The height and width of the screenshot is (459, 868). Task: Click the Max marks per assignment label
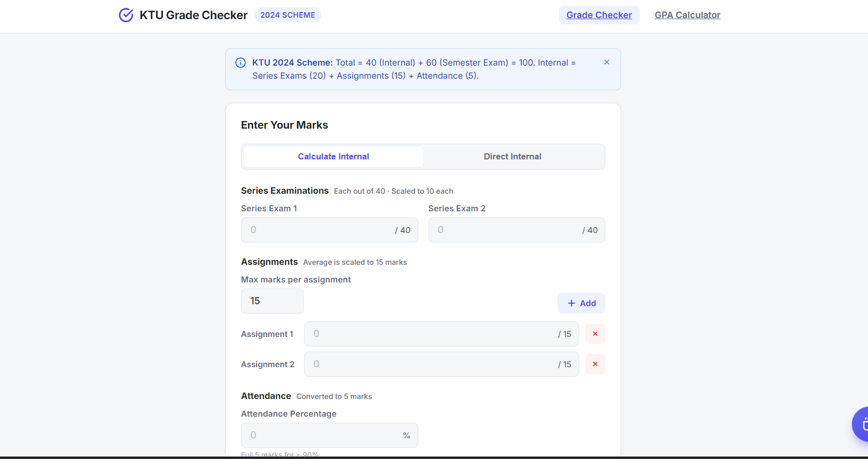point(296,279)
